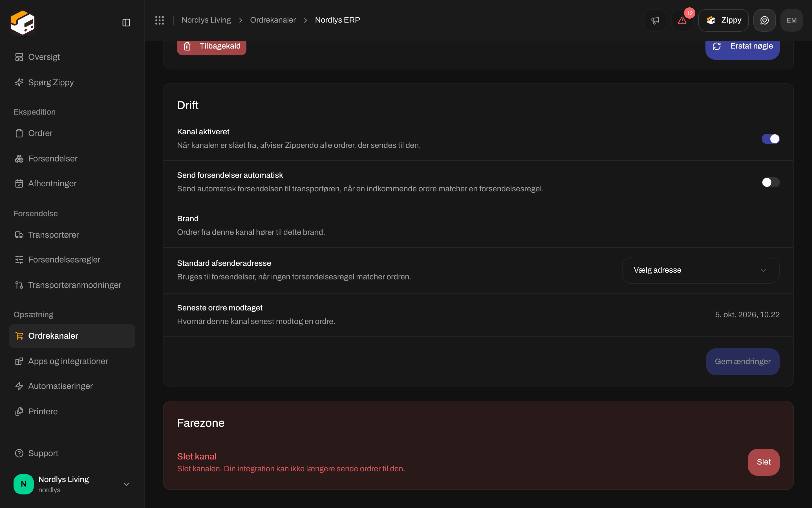Click the Farezone section title
The image size is (812, 508).
pos(201,423)
